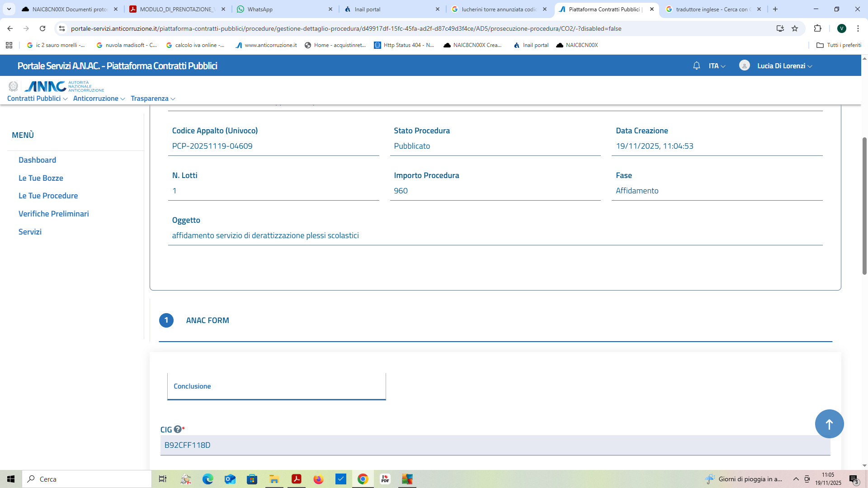Bookmark this page with the star icon
The height and width of the screenshot is (488, 868).
coord(795,28)
